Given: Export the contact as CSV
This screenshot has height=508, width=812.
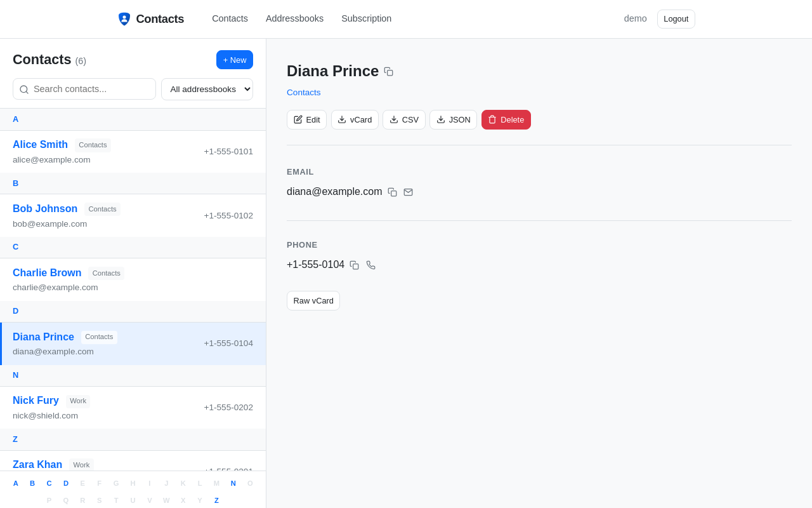Looking at the screenshot, I should (x=404, y=120).
